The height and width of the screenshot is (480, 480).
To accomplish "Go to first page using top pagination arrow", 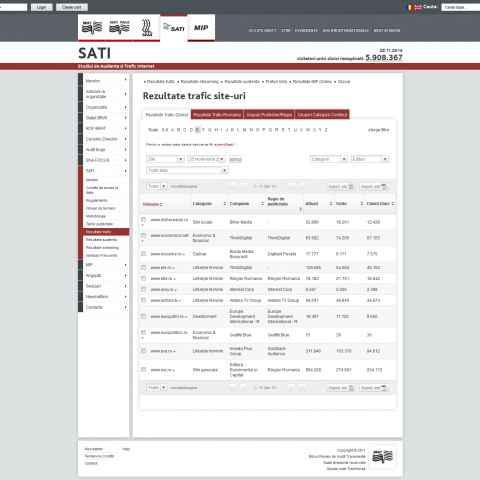I will coord(233,186).
